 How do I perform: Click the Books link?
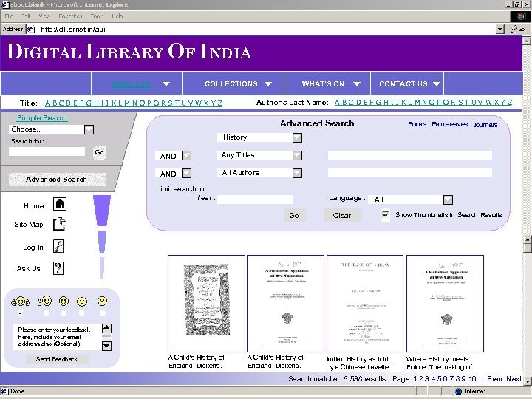(x=417, y=124)
